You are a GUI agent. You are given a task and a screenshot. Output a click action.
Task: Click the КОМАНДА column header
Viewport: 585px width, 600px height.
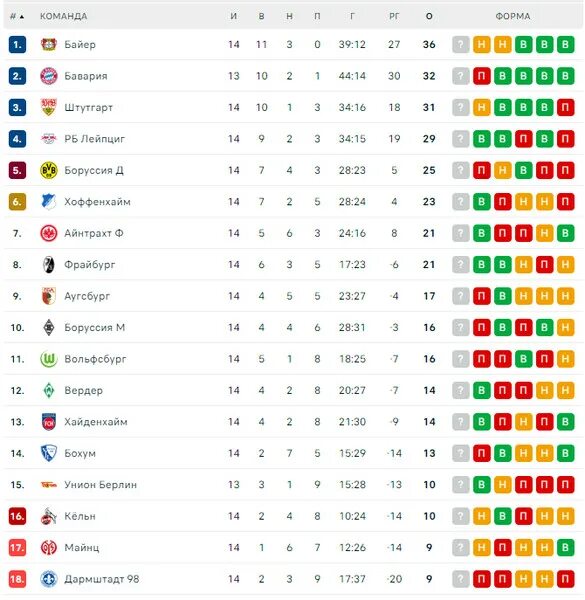(64, 16)
